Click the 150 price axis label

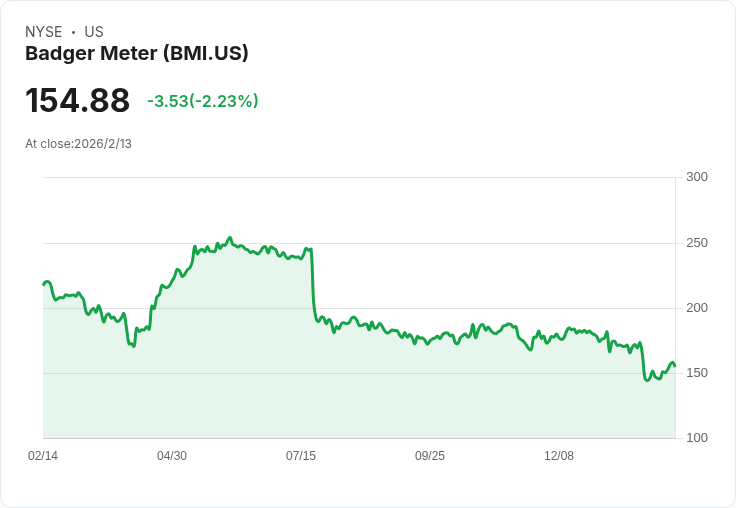(697, 373)
